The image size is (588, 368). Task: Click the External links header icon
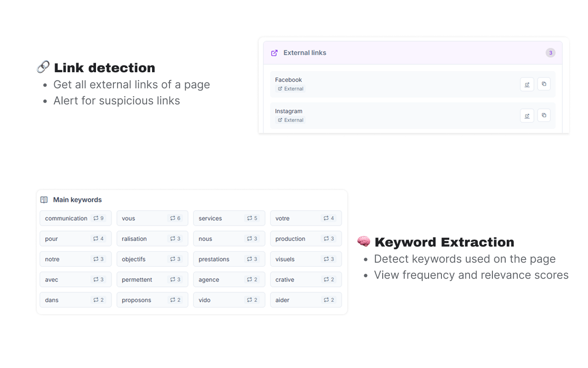point(274,53)
